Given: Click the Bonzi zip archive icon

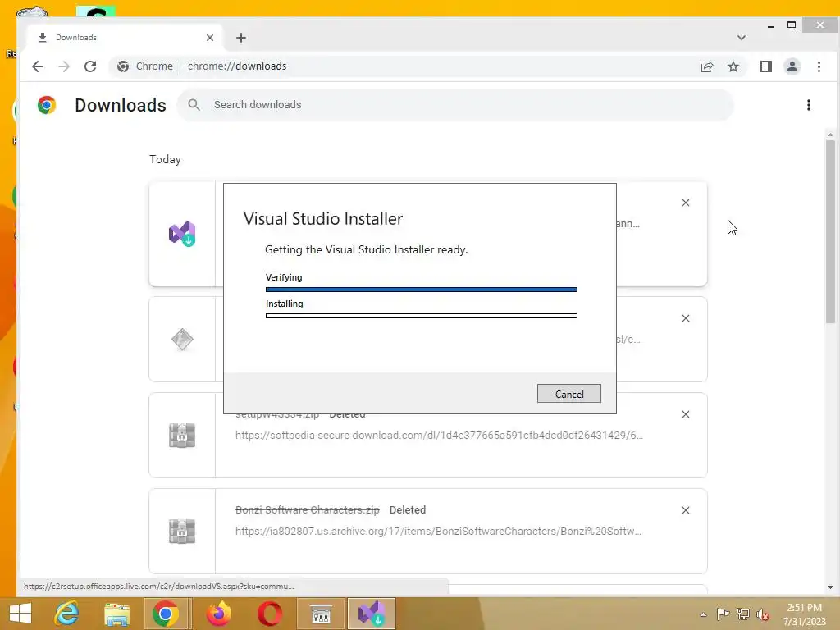Looking at the screenshot, I should tap(182, 531).
